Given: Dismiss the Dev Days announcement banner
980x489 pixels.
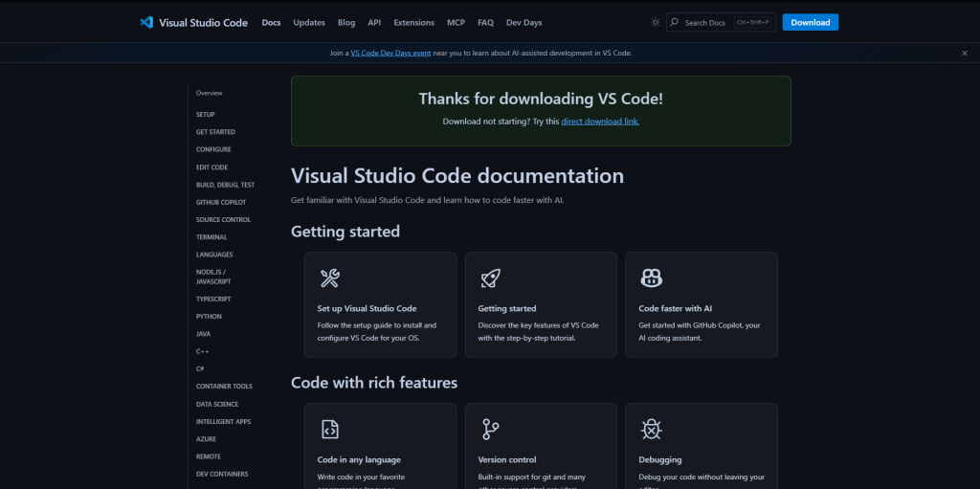Looking at the screenshot, I should (964, 54).
